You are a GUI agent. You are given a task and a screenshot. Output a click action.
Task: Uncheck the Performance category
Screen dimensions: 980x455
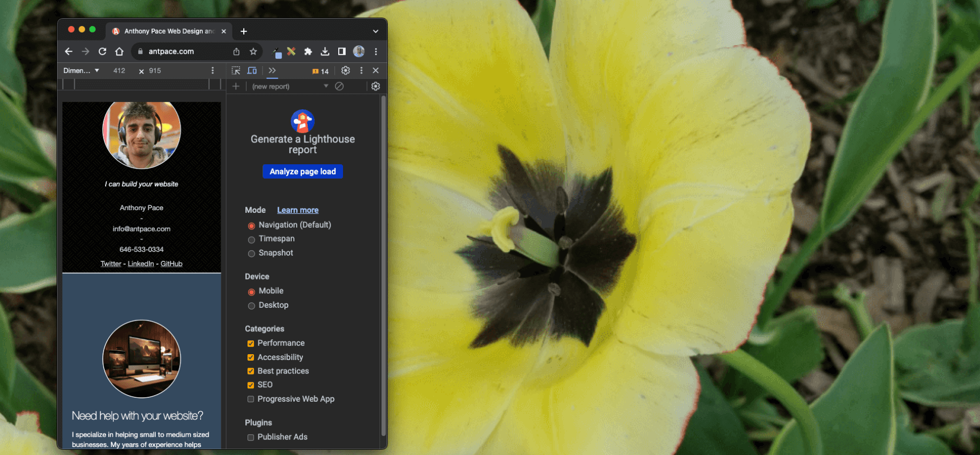pos(251,344)
